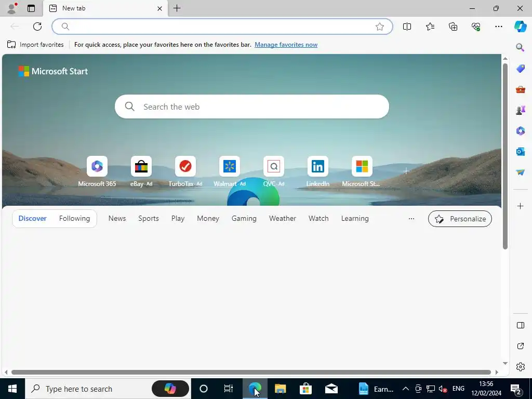Image resolution: width=532 pixels, height=399 pixels.
Task: Open sidebar Games chess icon
Action: point(521,110)
